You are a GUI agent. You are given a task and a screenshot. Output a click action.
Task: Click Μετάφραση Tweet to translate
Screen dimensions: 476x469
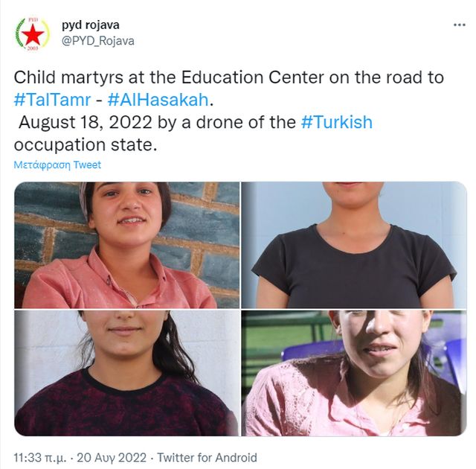(x=57, y=165)
